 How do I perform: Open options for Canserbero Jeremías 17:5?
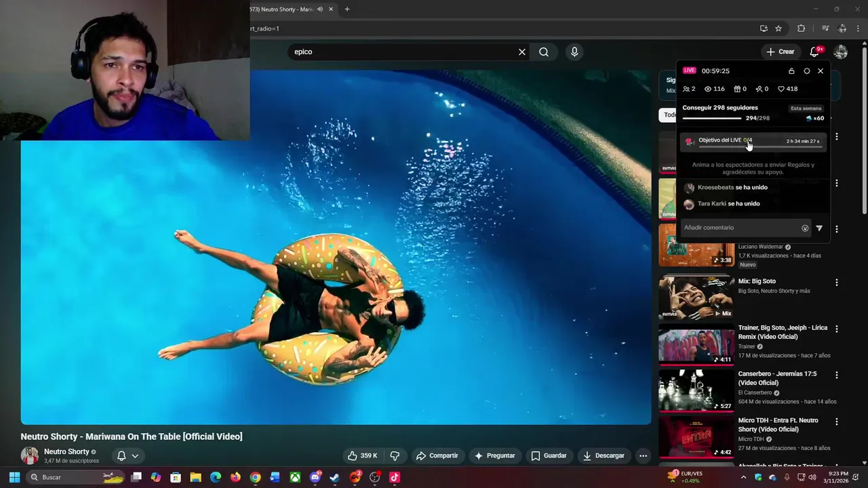pyautogui.click(x=837, y=375)
